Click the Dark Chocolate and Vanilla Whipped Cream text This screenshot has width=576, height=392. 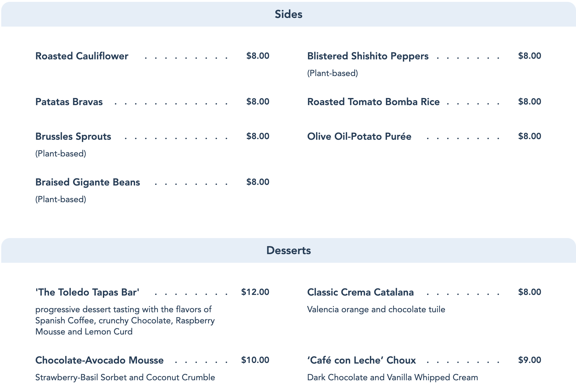point(392,377)
